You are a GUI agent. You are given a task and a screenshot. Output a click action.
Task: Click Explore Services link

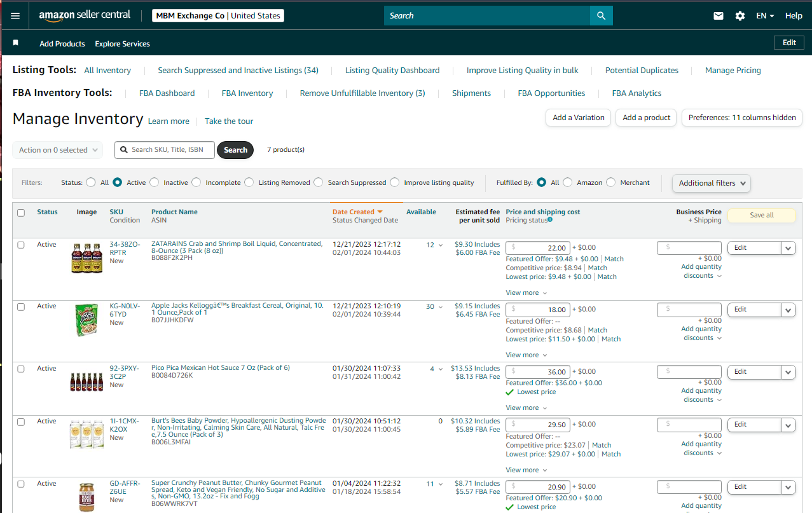[122, 44]
